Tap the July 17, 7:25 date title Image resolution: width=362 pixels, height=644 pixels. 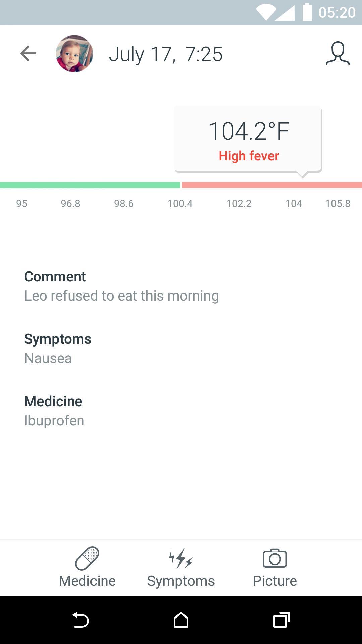point(166,54)
